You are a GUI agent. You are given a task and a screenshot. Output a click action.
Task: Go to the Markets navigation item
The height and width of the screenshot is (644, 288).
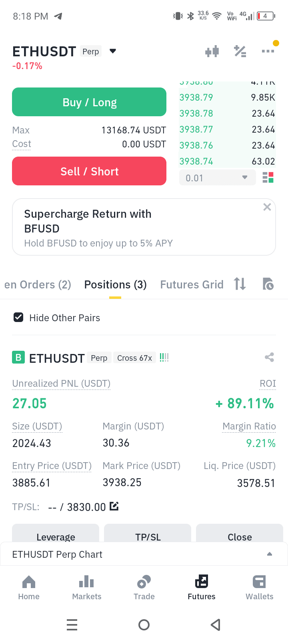click(x=87, y=587)
